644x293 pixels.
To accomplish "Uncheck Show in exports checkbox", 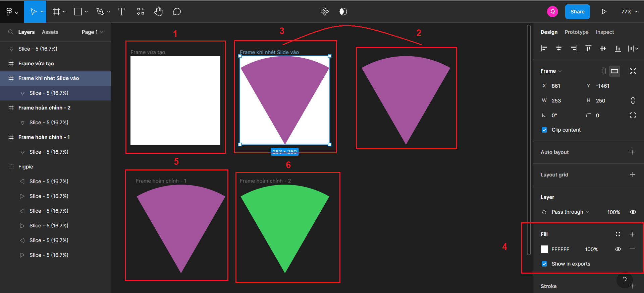I will tap(544, 264).
